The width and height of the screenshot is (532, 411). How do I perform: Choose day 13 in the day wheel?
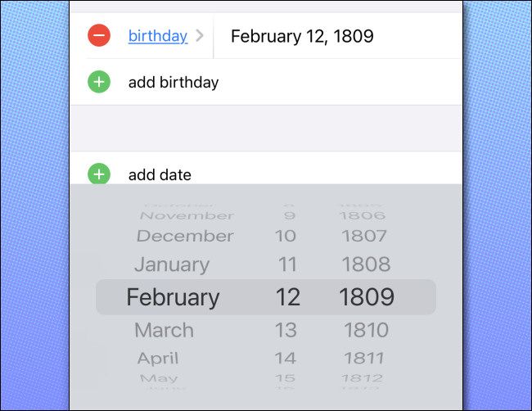point(286,330)
